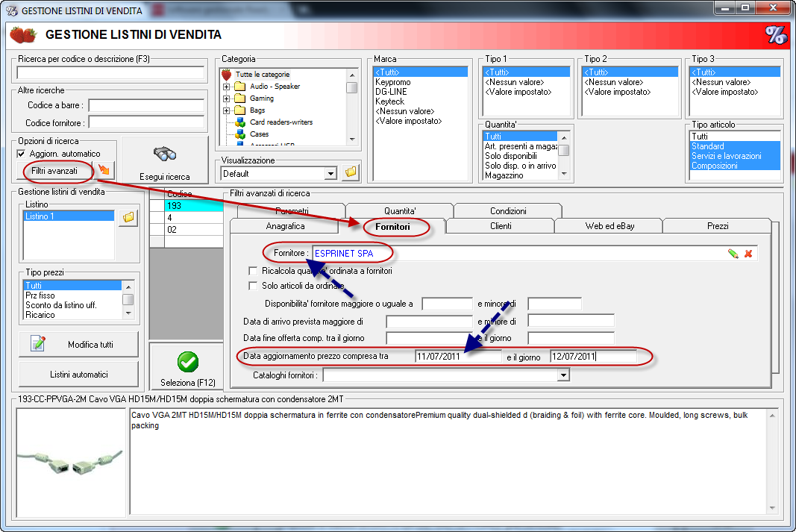Select Keypromo in Marca list
The height and width of the screenshot is (532, 796).
pyautogui.click(x=393, y=82)
